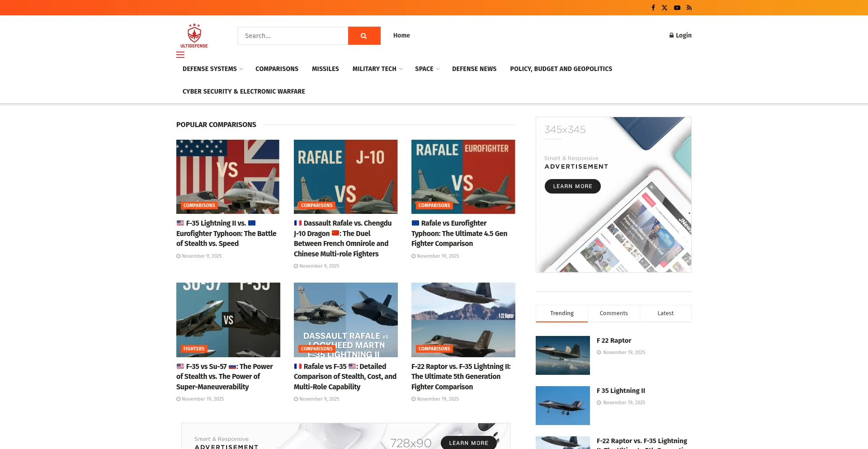
Task: Click Comparisons tag on F-22 Raptor image
Action: [434, 349]
